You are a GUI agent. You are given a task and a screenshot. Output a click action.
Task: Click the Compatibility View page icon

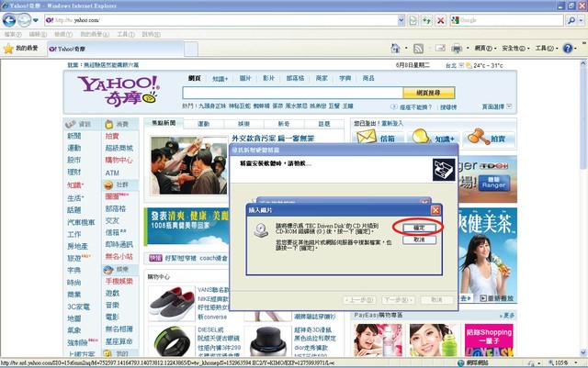(x=413, y=20)
